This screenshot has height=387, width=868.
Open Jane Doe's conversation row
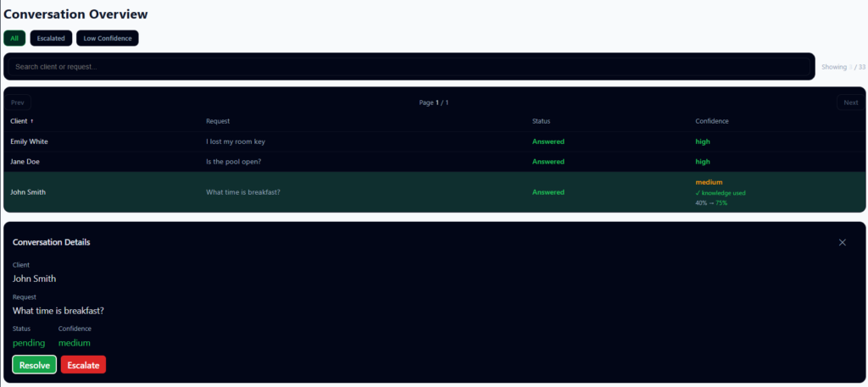pos(25,161)
